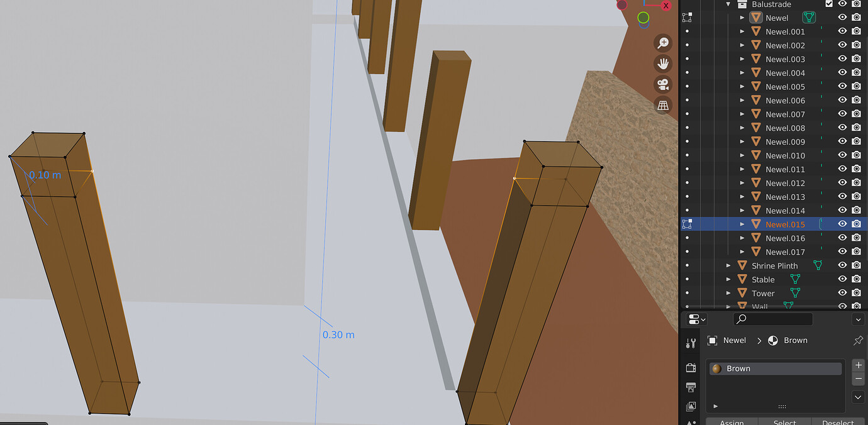Select Newel.016 in the outliner

[x=785, y=238]
